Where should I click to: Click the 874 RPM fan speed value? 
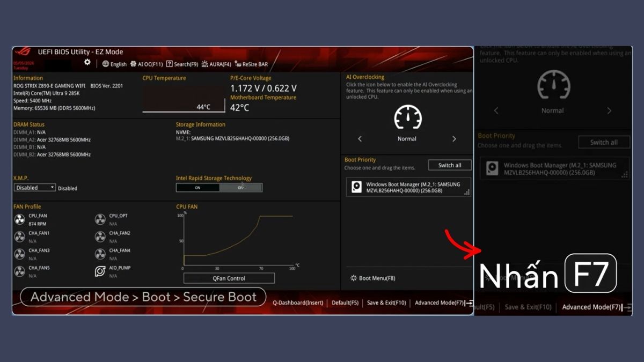pos(37,224)
